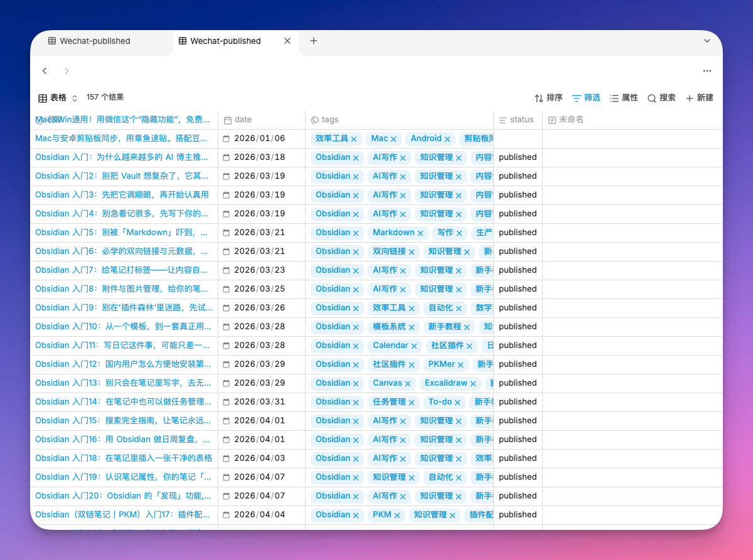Screen dimensions: 753x560
Task: Remove the Android tag
Action: tap(447, 139)
